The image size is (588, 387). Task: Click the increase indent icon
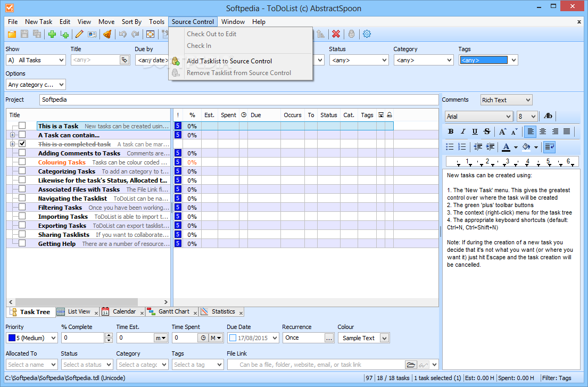[x=490, y=146]
